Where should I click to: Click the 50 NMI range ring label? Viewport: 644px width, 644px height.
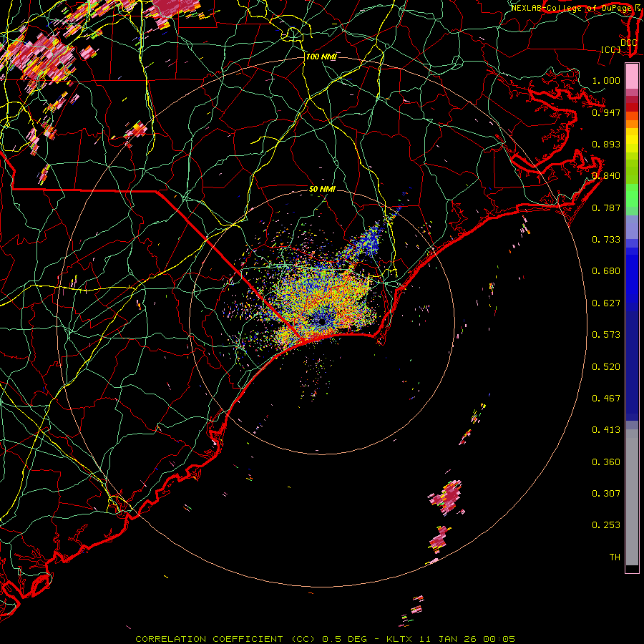click(x=322, y=189)
